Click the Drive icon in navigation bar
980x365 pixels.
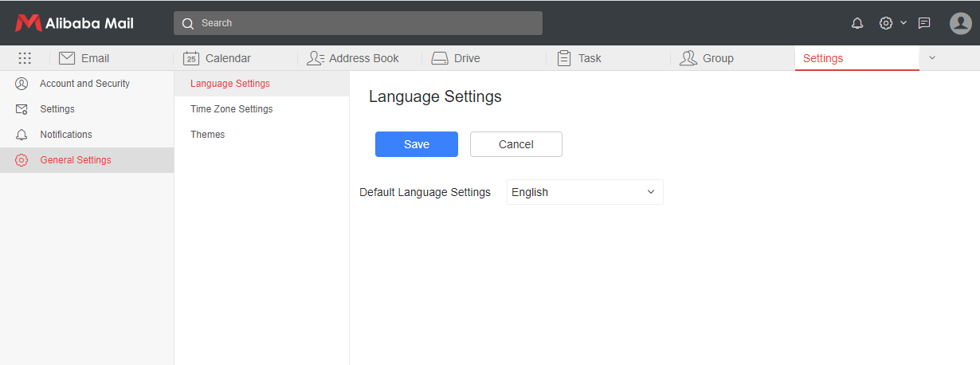point(440,58)
